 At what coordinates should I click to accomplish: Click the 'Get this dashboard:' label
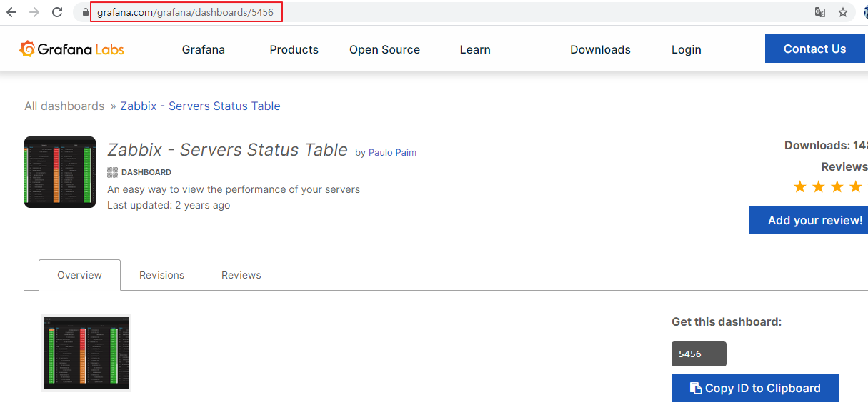[x=727, y=321]
